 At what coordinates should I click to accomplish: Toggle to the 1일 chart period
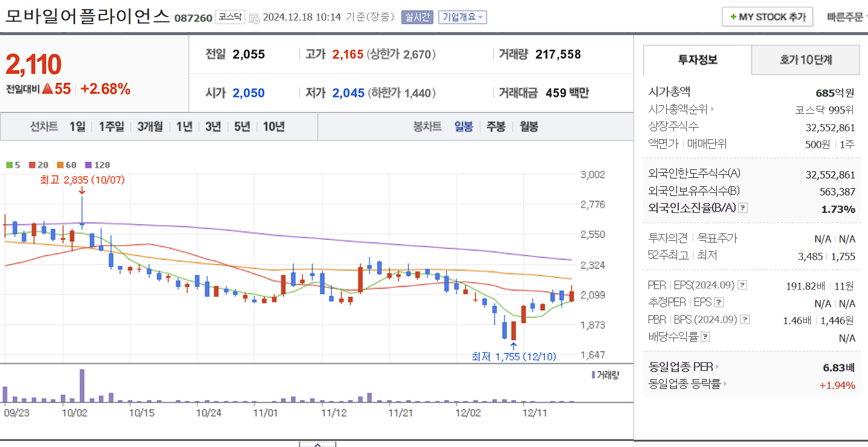tap(77, 126)
